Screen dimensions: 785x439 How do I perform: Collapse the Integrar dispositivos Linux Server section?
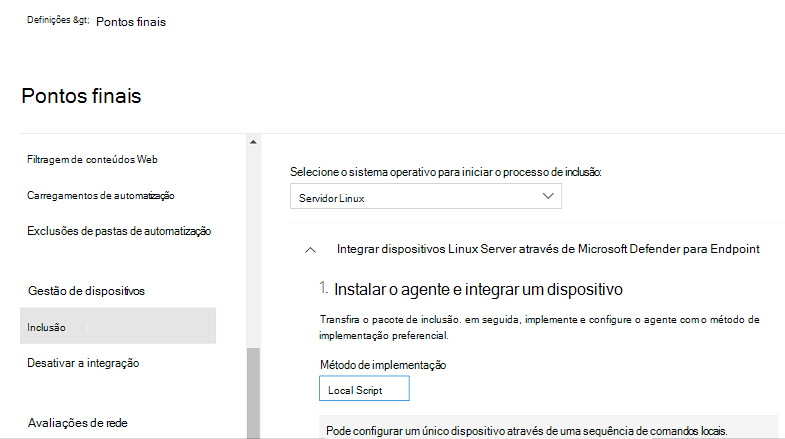tap(311, 249)
